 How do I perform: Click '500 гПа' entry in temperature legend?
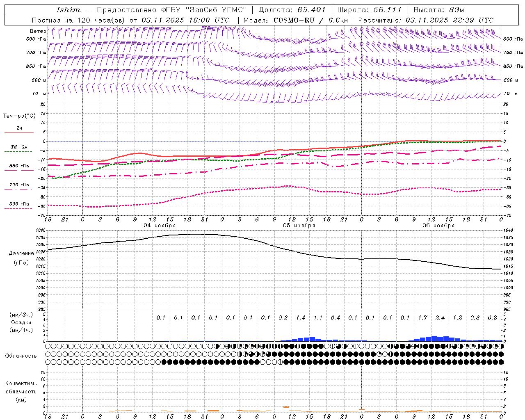19,204
